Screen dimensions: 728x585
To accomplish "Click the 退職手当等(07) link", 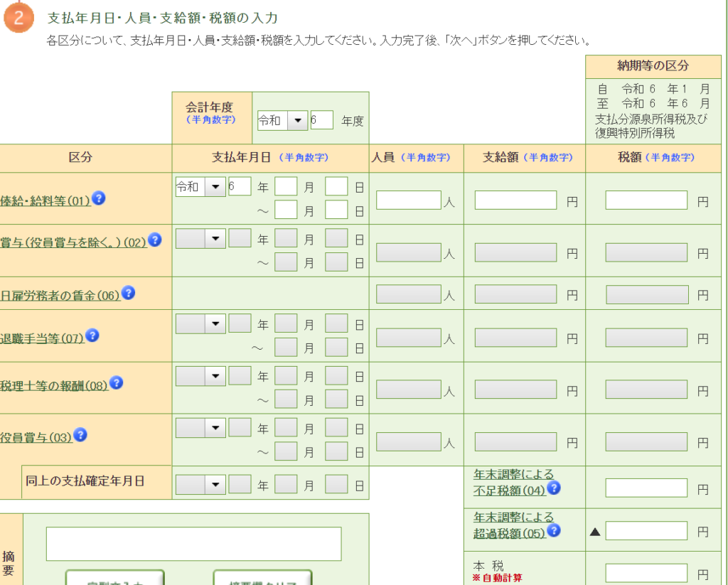I will 42,338.
